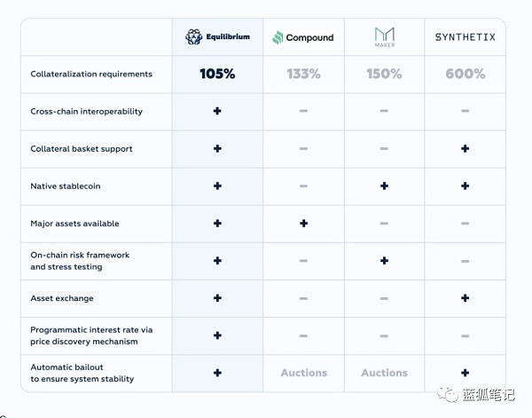This screenshot has height=418, width=532.
Task: Click Equilibrium's plus for Programmatic interest rate
Action: point(217,335)
